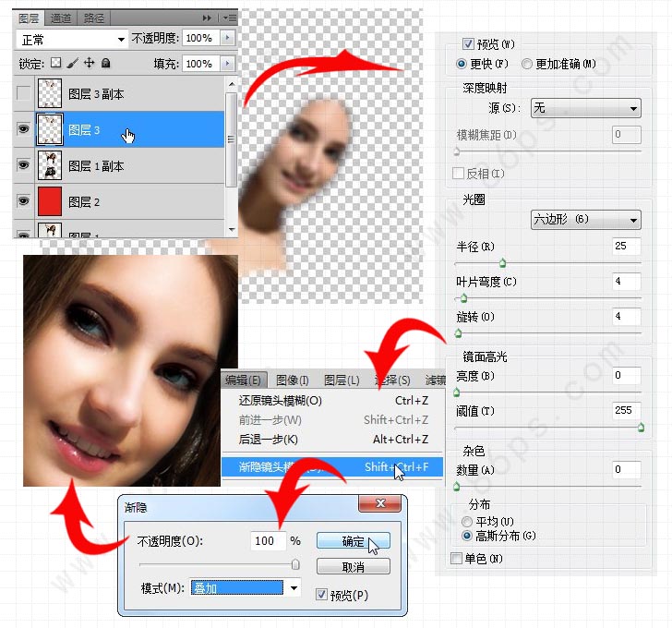Choose 后退一步(K) menu entry
The height and width of the screenshot is (628, 672).
click(332, 440)
